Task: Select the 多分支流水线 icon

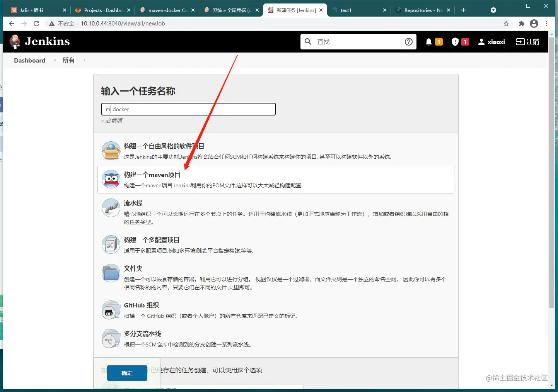Action: [111, 338]
